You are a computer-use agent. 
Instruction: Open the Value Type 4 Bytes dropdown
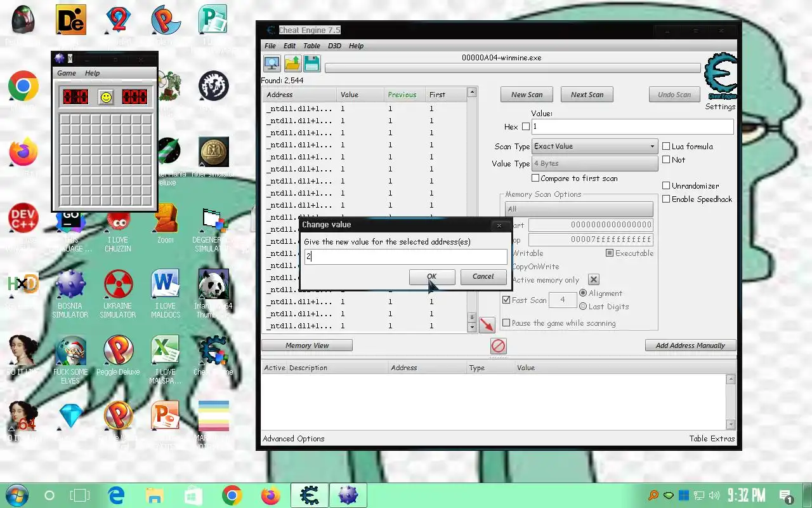(594, 164)
